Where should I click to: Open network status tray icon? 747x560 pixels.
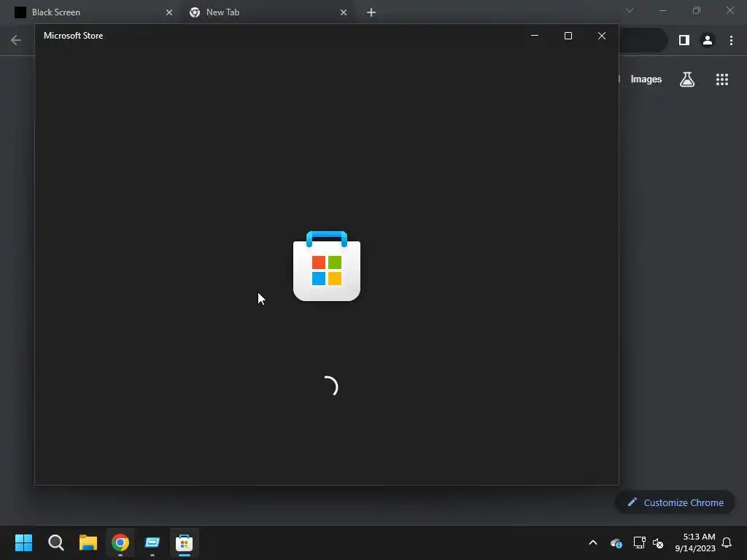(x=639, y=542)
